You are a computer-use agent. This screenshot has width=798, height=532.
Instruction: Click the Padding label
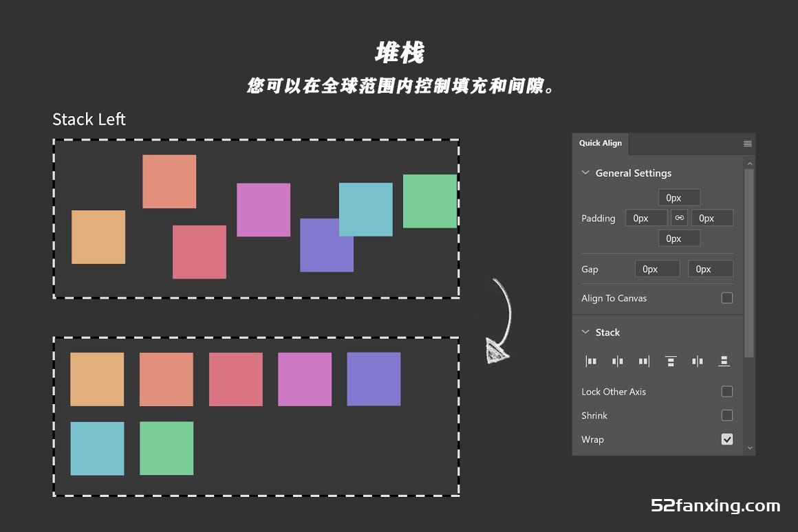pos(598,218)
